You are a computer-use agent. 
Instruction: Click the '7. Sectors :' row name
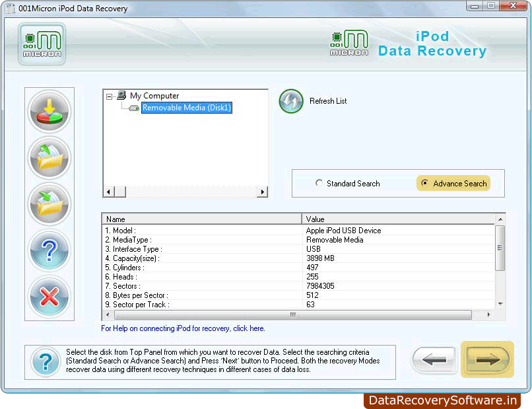tap(123, 286)
